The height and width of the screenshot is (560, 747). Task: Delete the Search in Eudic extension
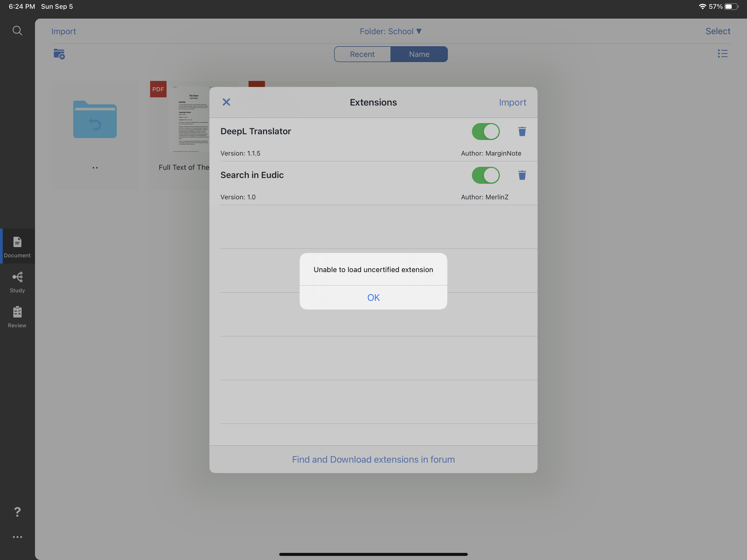pos(522,175)
